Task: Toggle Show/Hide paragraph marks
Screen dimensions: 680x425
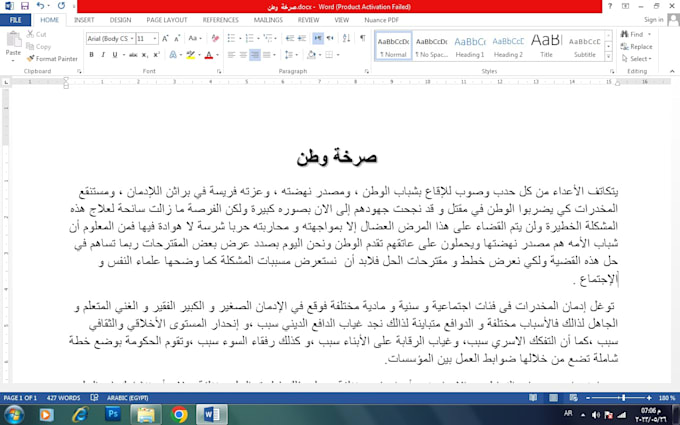Action: click(x=362, y=39)
